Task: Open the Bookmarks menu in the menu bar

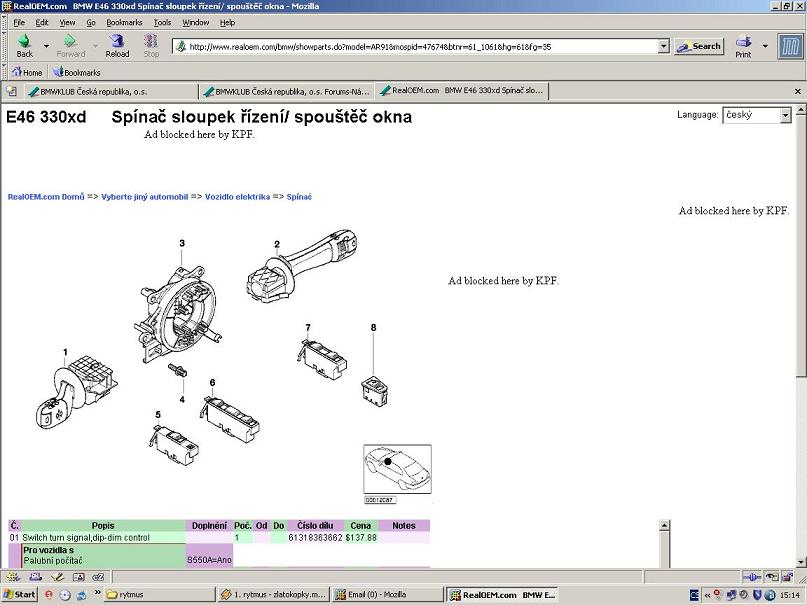Action: (x=124, y=23)
